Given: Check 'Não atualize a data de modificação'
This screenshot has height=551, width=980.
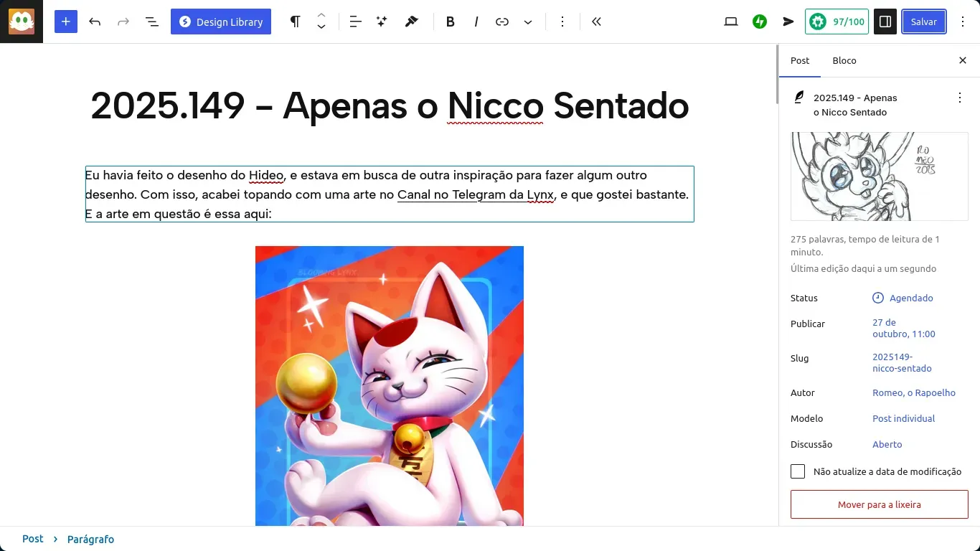Looking at the screenshot, I should pos(798,471).
